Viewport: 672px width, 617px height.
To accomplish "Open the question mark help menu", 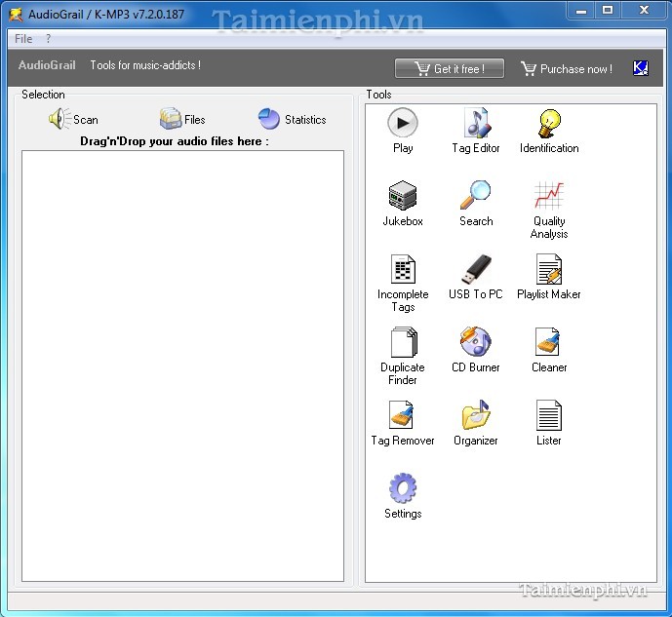I will [x=49, y=39].
